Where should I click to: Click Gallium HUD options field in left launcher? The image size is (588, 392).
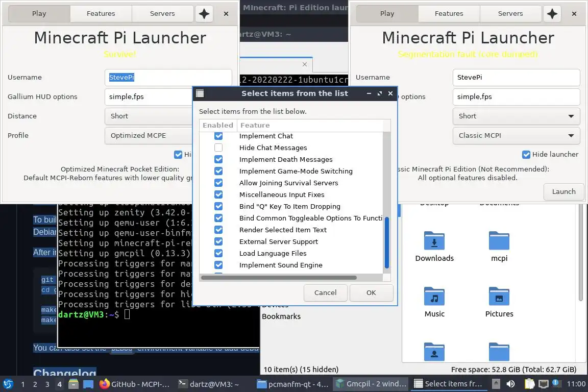149,97
